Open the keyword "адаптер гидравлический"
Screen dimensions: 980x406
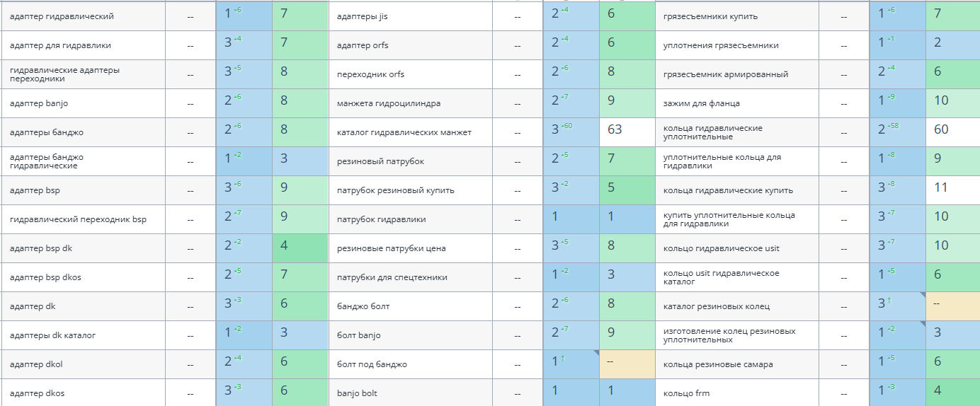click(62, 16)
